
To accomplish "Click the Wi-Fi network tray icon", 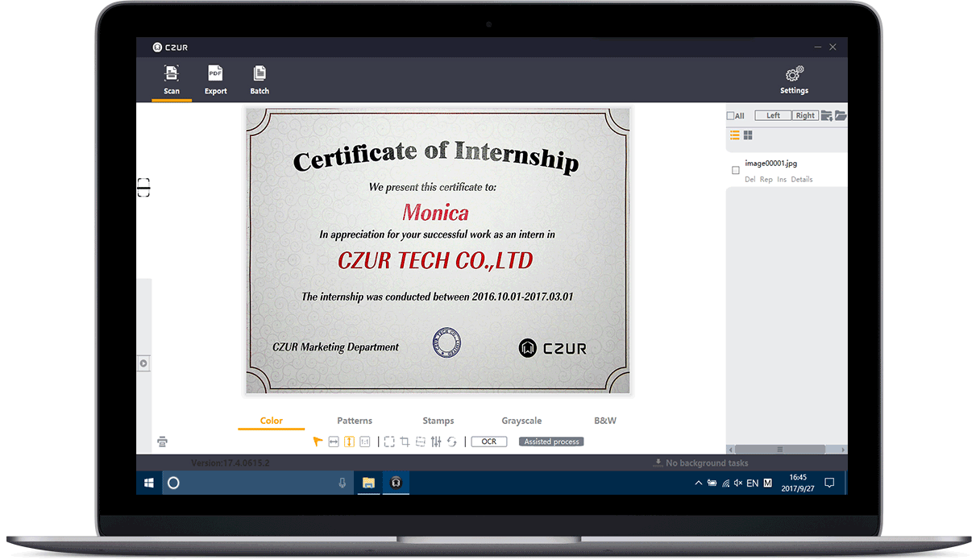I will [x=725, y=483].
